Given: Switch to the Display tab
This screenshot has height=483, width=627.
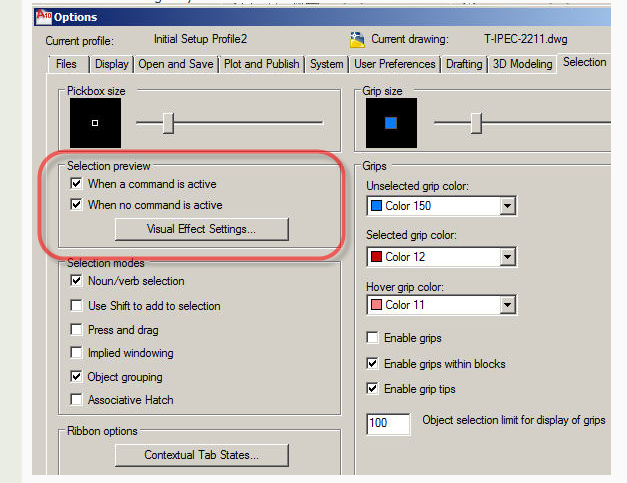Looking at the screenshot, I should [112, 64].
